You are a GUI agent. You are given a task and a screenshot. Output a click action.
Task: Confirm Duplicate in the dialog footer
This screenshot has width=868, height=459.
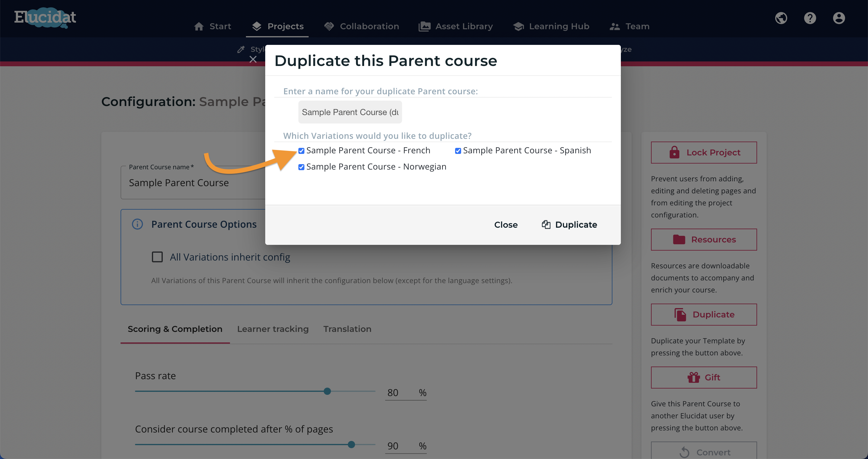[x=569, y=225]
